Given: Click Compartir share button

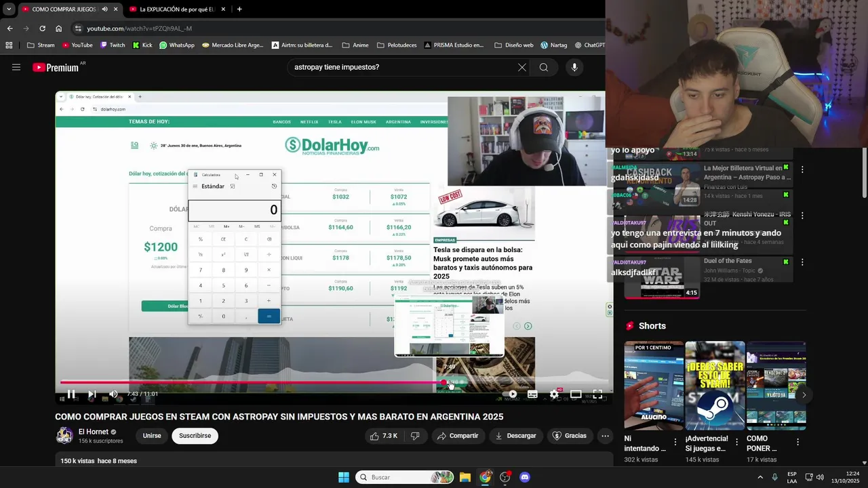Looking at the screenshot, I should coord(458,436).
